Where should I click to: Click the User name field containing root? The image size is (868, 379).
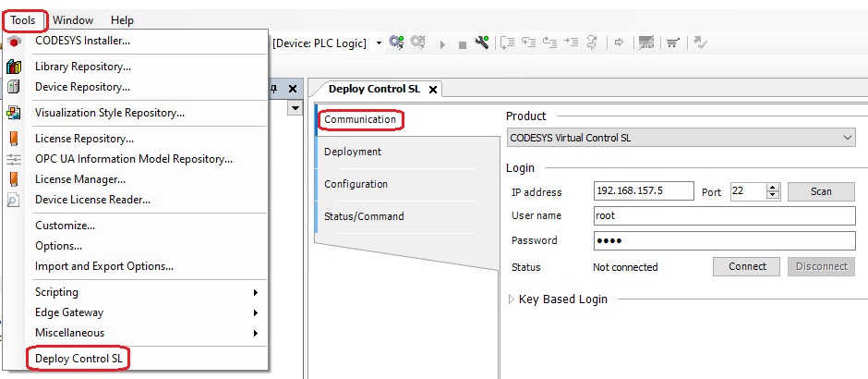(725, 216)
